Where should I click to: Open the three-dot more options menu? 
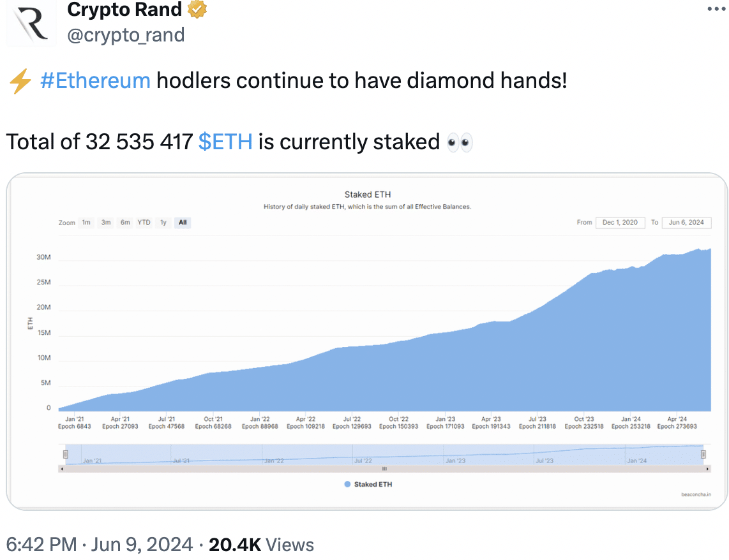pyautogui.click(x=716, y=9)
